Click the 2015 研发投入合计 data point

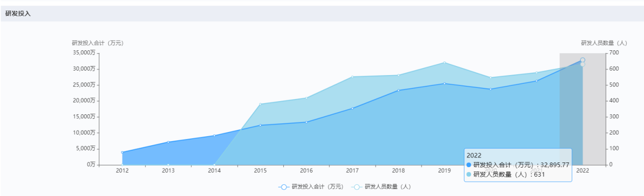pos(260,125)
